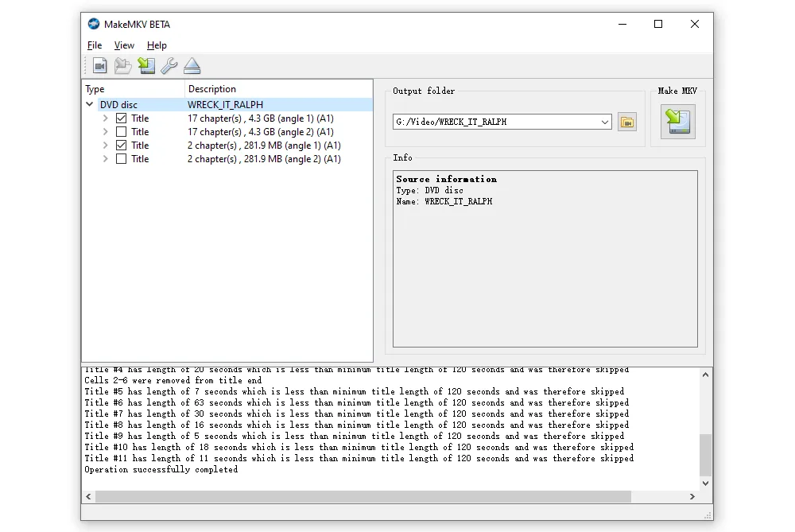
Task: Uncheck the 281.9 MB angle 1 title
Action: pos(121,145)
